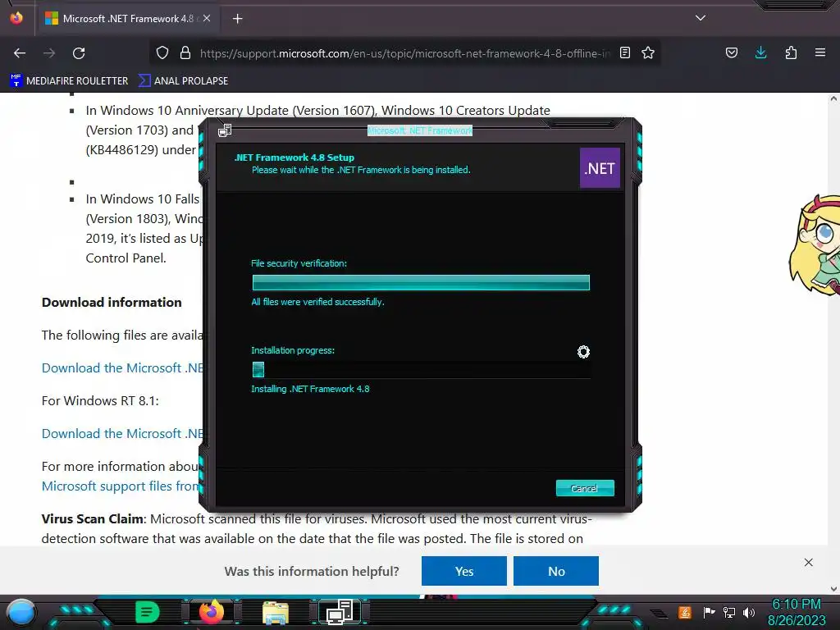
Task: Click the installation progress bar
Action: [x=421, y=370]
